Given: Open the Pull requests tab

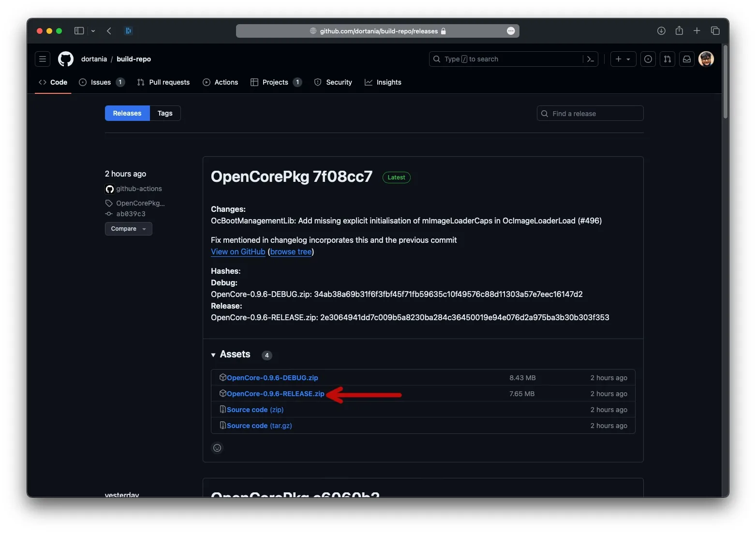Looking at the screenshot, I should [x=163, y=82].
